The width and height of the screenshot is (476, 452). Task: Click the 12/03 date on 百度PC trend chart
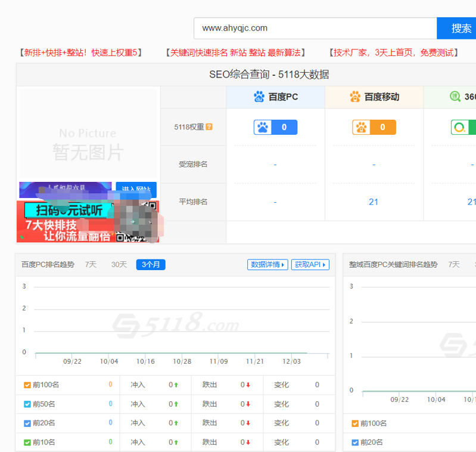(x=291, y=361)
